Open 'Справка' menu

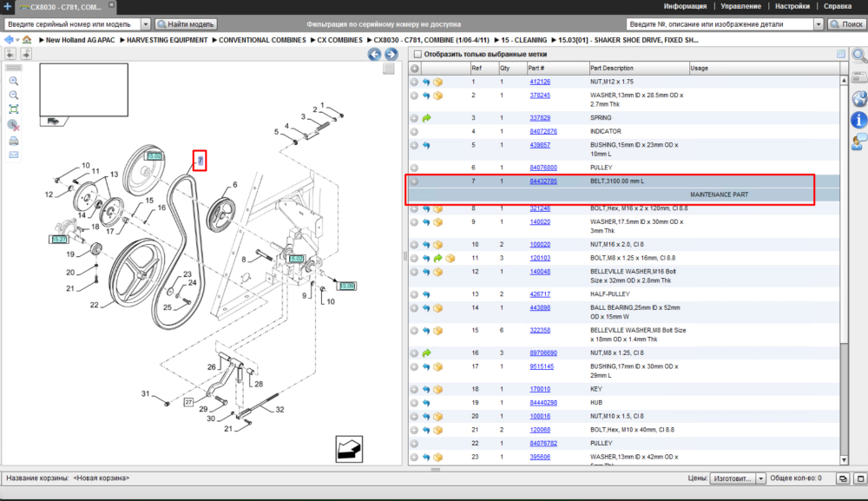tap(837, 6)
